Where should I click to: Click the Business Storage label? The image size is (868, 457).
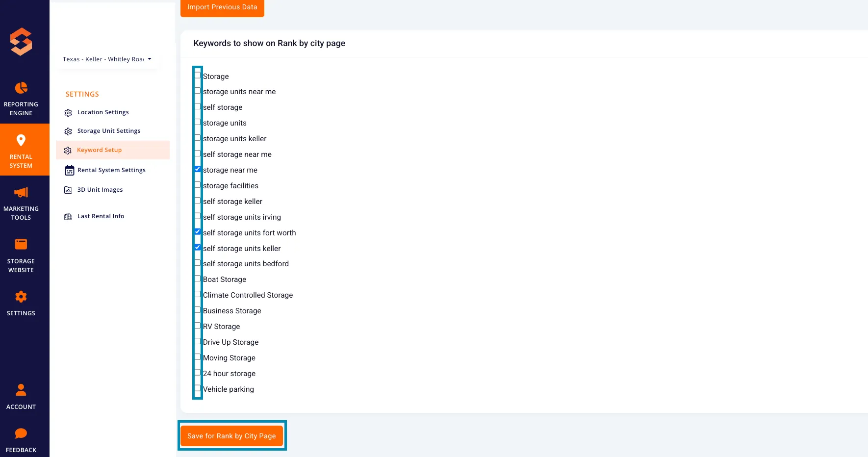point(232,311)
